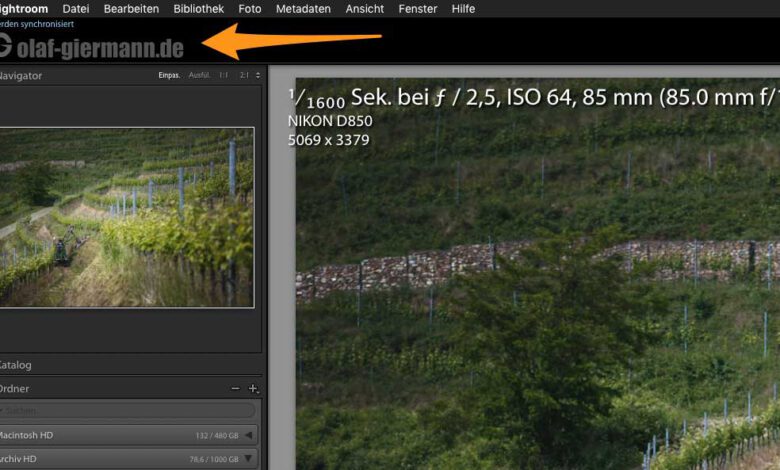Open the Navigator zoom level dropdown arrows

tap(258, 75)
